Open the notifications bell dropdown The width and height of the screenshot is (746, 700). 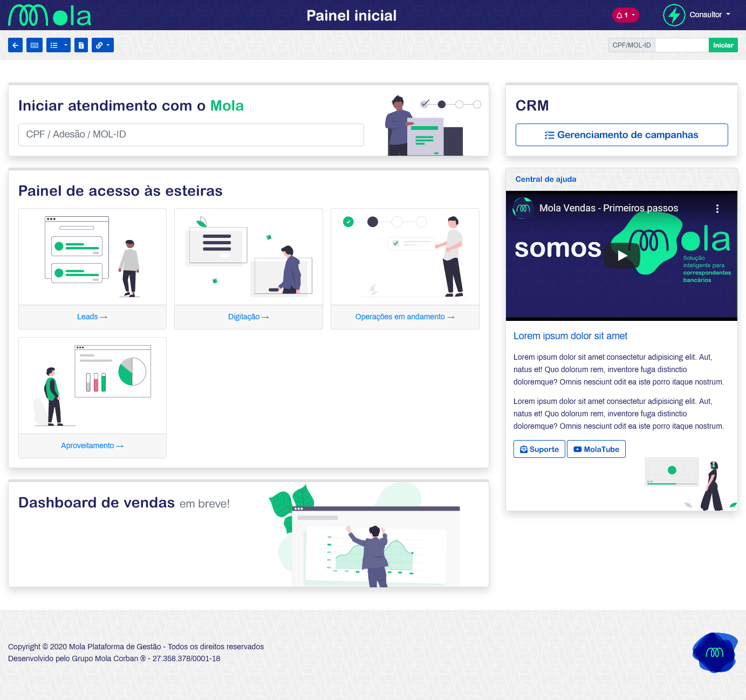(x=625, y=15)
